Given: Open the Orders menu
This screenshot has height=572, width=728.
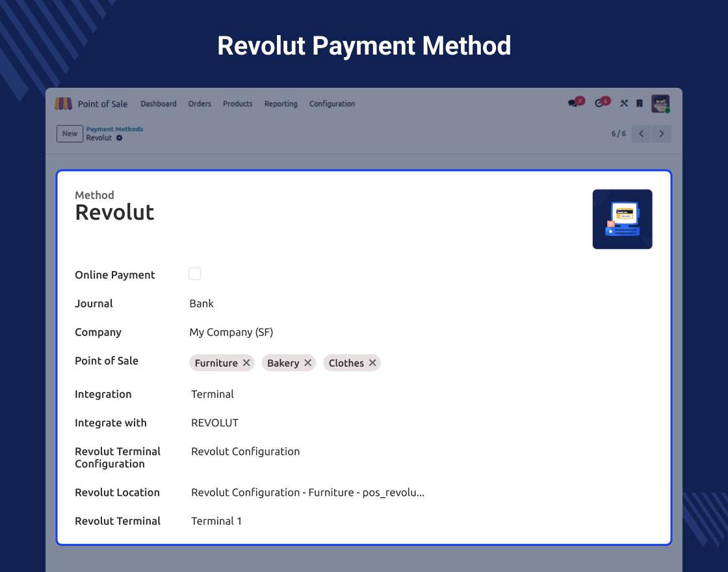Looking at the screenshot, I should [x=200, y=103].
